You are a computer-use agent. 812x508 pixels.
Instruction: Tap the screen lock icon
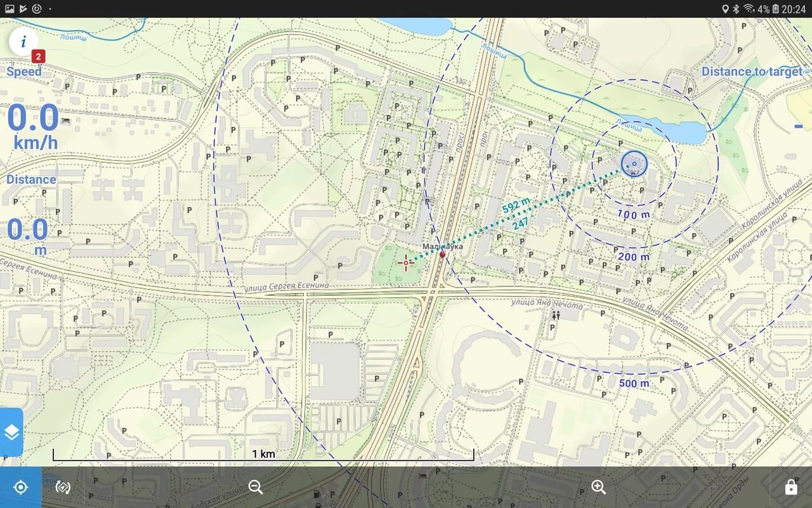point(791,487)
